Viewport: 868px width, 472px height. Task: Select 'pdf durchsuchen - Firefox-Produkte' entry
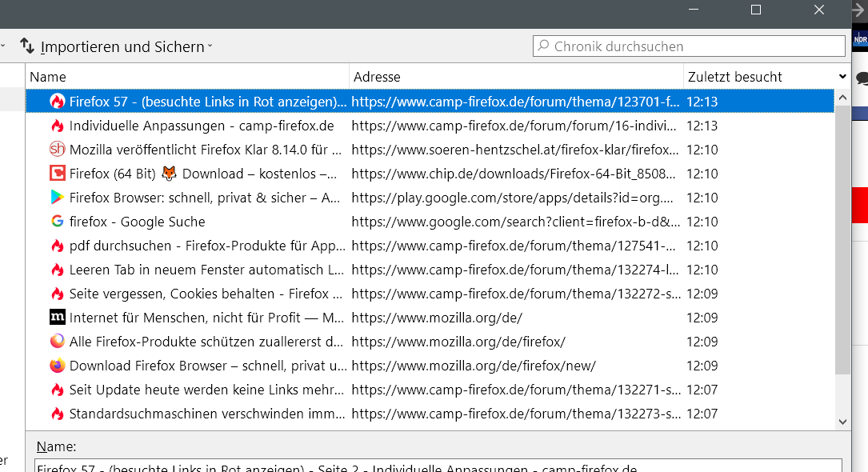click(430, 246)
